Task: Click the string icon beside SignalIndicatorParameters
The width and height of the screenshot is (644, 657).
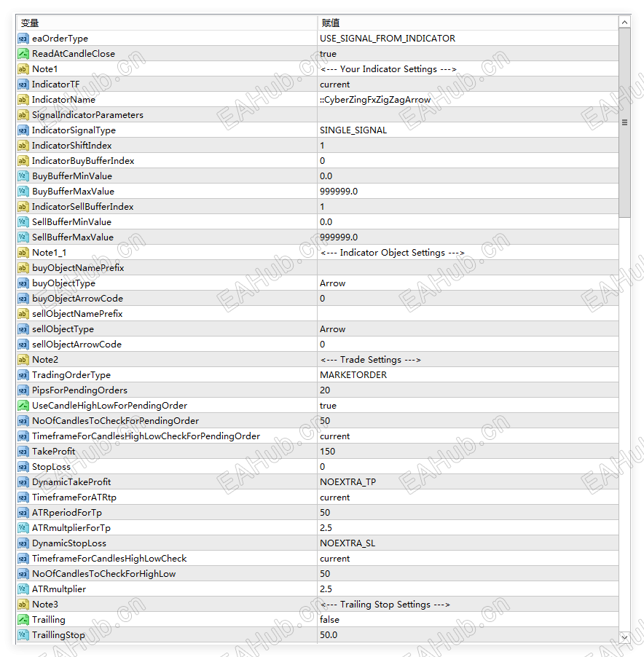Action: click(x=23, y=115)
